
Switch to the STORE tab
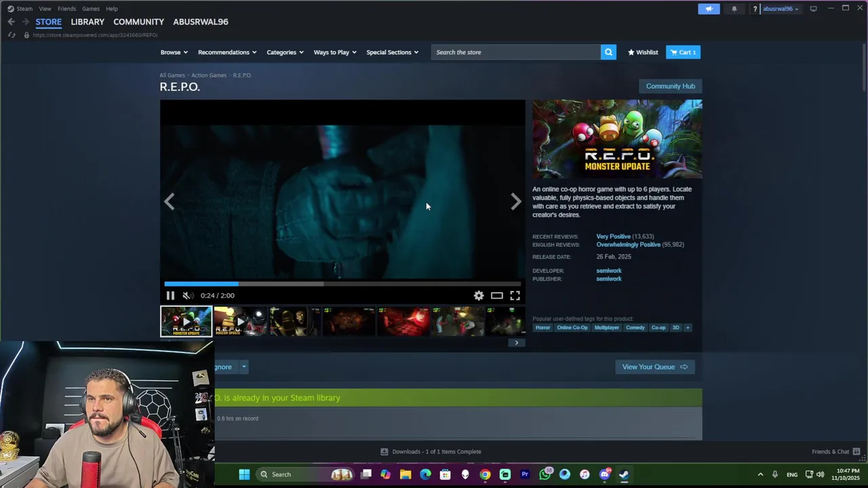pyautogui.click(x=48, y=22)
